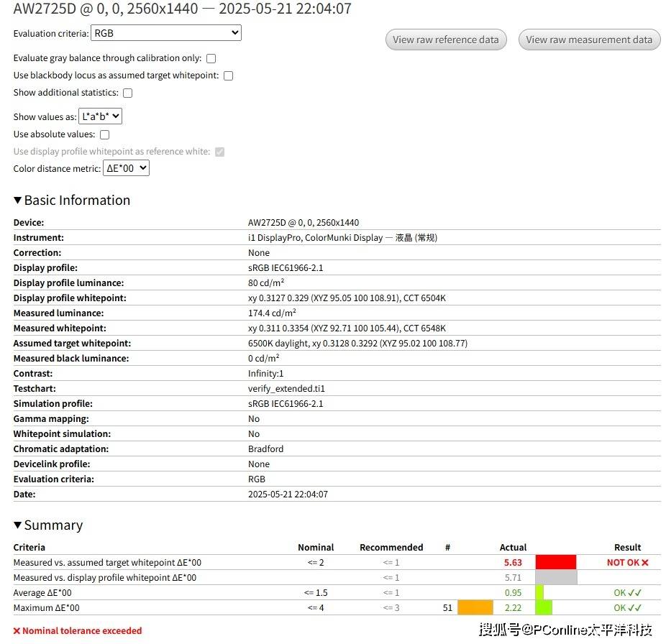Toggle Use display profile whitepoint as reference white
This screenshot has height=644, width=666.
pos(219,152)
